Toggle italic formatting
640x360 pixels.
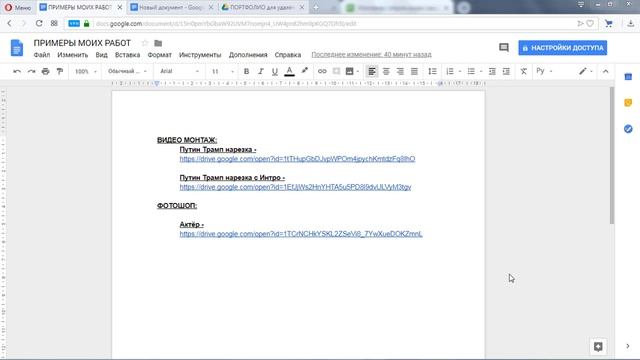coord(260,71)
